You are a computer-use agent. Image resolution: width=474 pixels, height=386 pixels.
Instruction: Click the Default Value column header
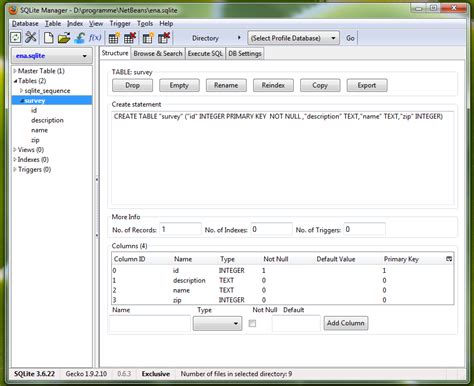coord(336,259)
